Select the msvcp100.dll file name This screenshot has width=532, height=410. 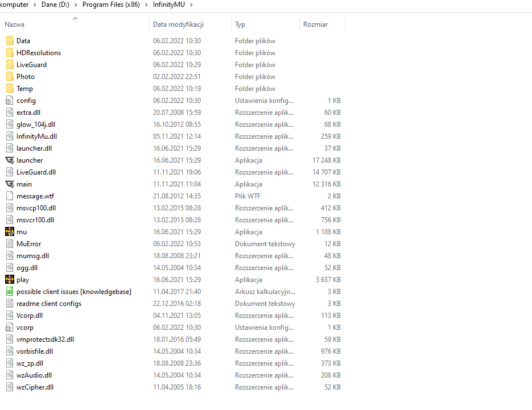(36, 208)
